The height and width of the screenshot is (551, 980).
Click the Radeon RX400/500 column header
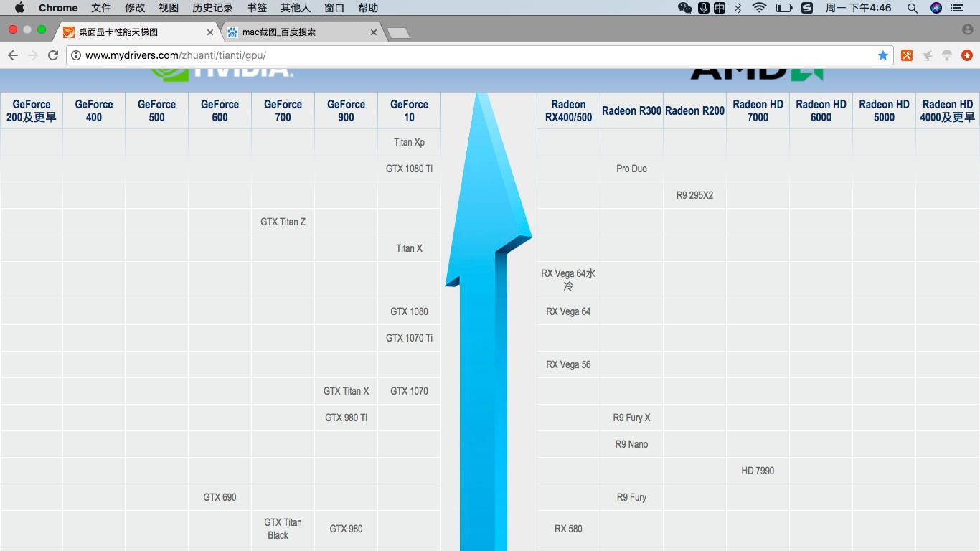coord(568,110)
